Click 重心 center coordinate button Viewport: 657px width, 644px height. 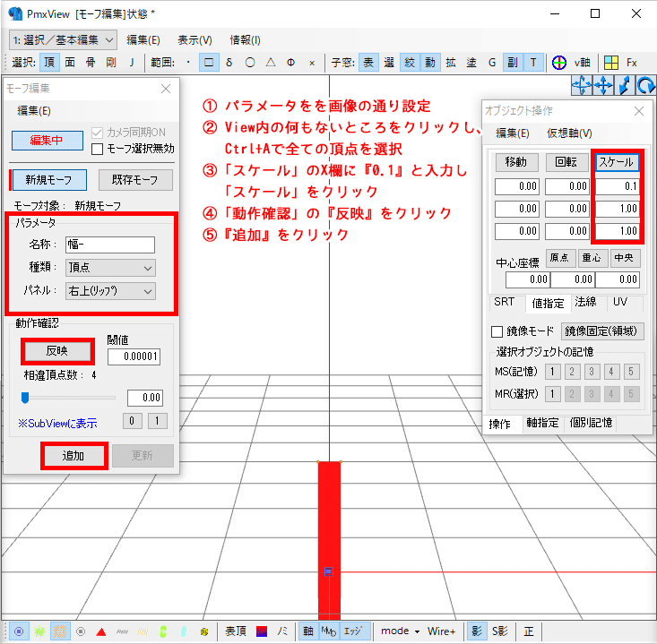pos(592,258)
